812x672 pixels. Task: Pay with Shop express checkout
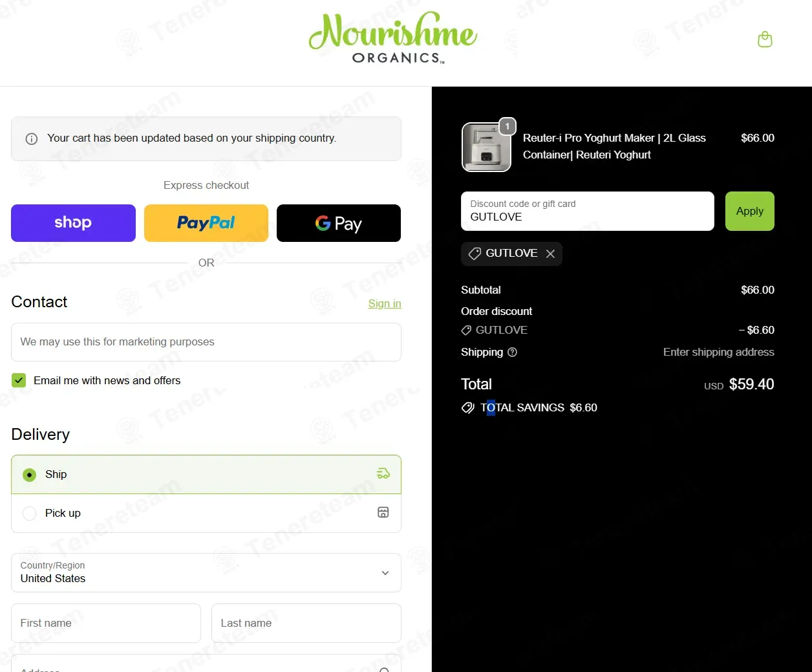(73, 223)
